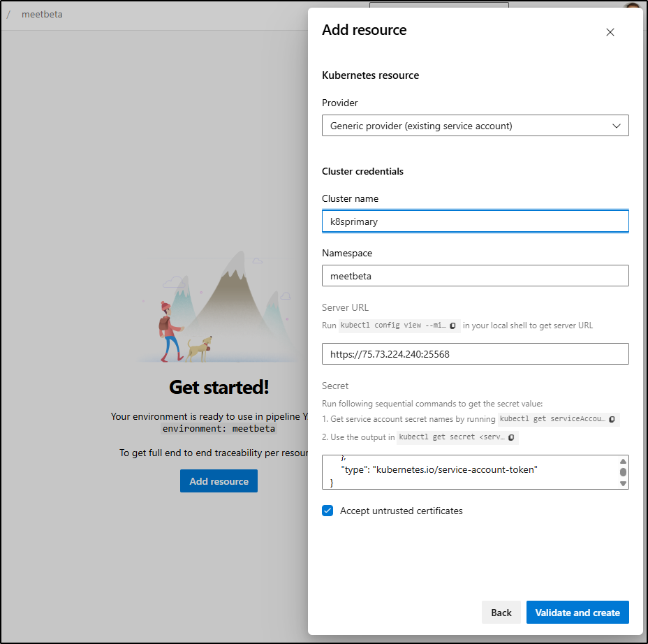Copy the kubectl get serviceAccount command
Image resolution: width=648 pixels, height=644 pixels.
[612, 419]
